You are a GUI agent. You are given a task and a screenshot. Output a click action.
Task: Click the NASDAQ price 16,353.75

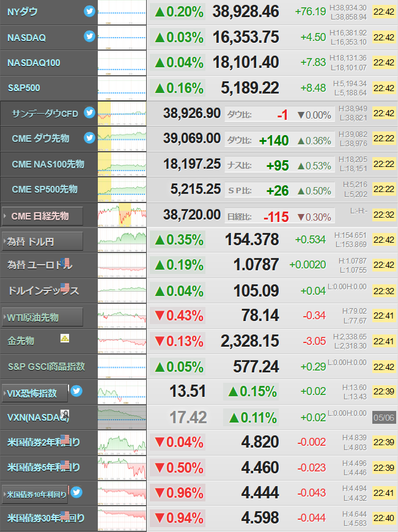246,37
